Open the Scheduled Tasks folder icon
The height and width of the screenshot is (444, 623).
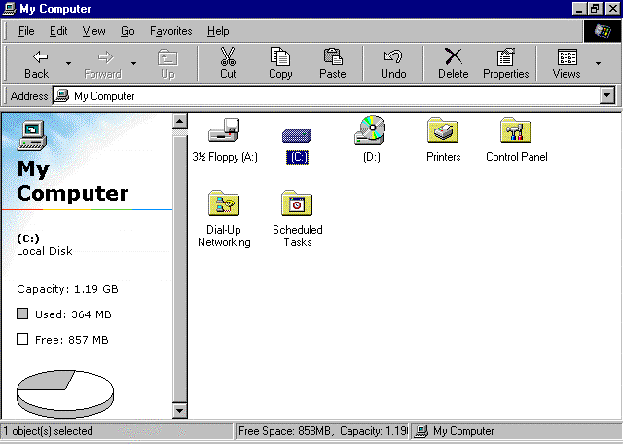tap(297, 206)
